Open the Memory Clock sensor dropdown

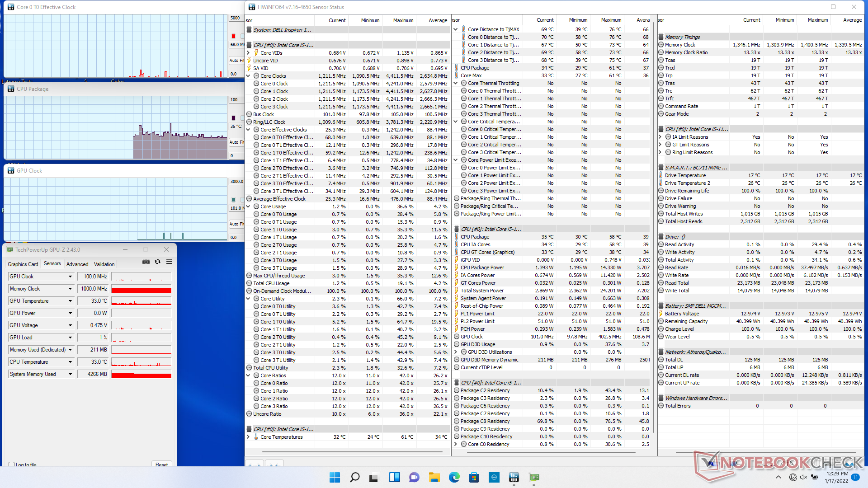70,289
